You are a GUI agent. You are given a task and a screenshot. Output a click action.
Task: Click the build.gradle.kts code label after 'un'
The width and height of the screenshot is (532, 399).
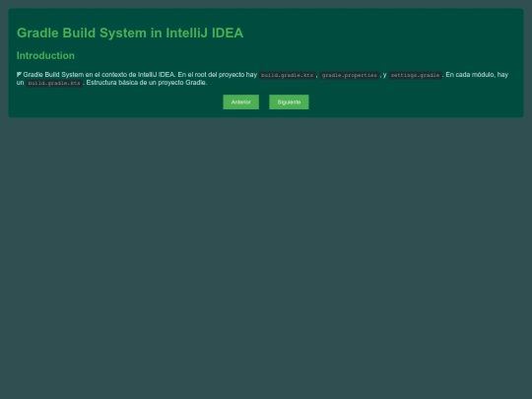pyautogui.click(x=54, y=83)
